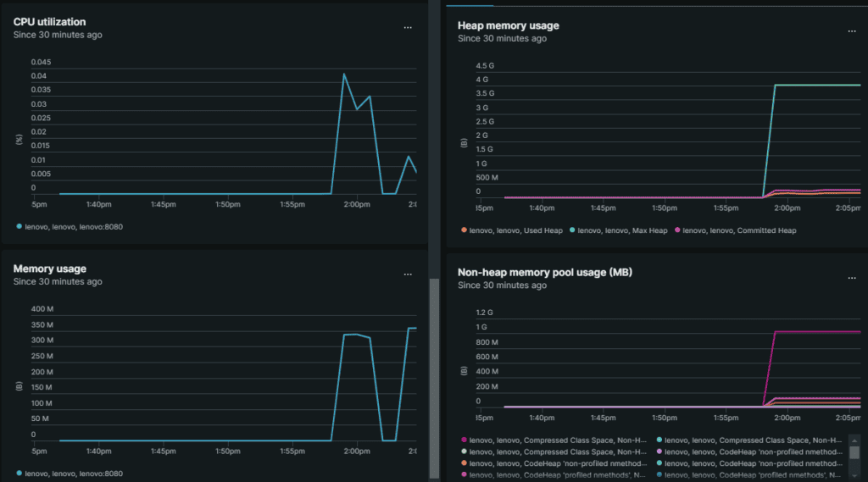Screen dimensions: 868x482
Task: Click the teal Max Heap color dot
Action: 573,230
